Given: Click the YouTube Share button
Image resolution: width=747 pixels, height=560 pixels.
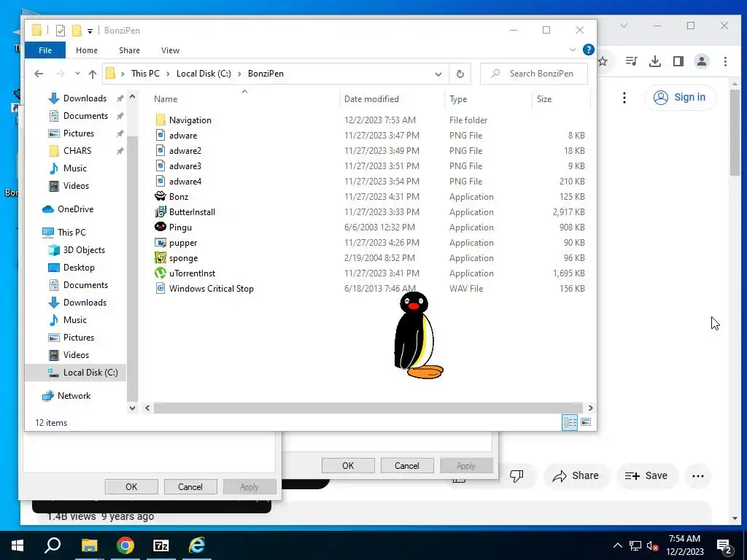Looking at the screenshot, I should tap(576, 475).
